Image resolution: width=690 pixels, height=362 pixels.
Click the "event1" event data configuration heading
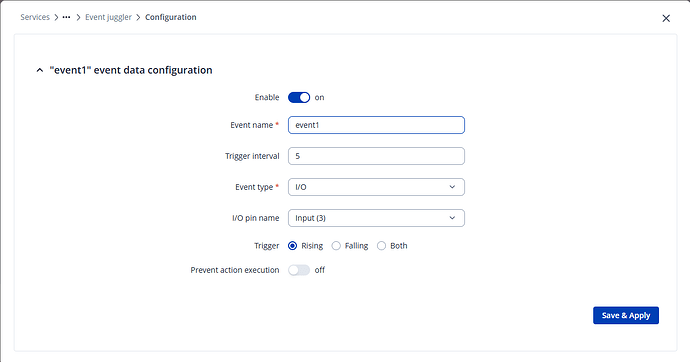131,70
